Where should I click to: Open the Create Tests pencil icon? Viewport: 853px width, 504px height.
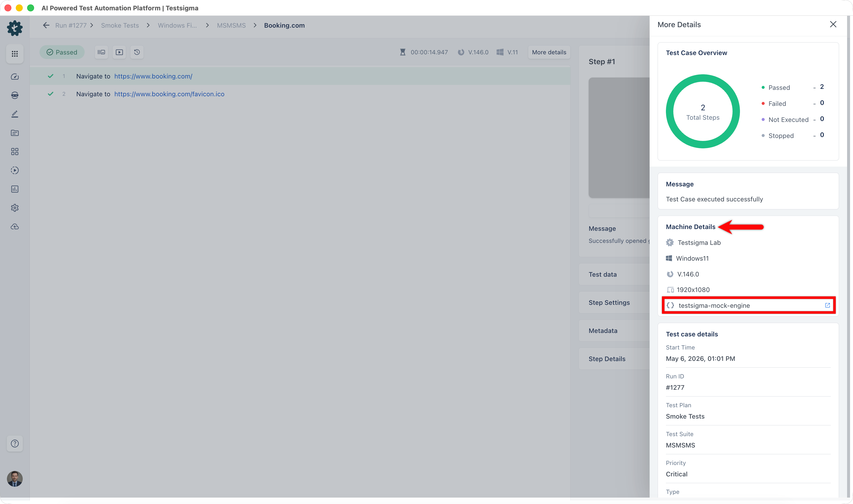(x=15, y=114)
